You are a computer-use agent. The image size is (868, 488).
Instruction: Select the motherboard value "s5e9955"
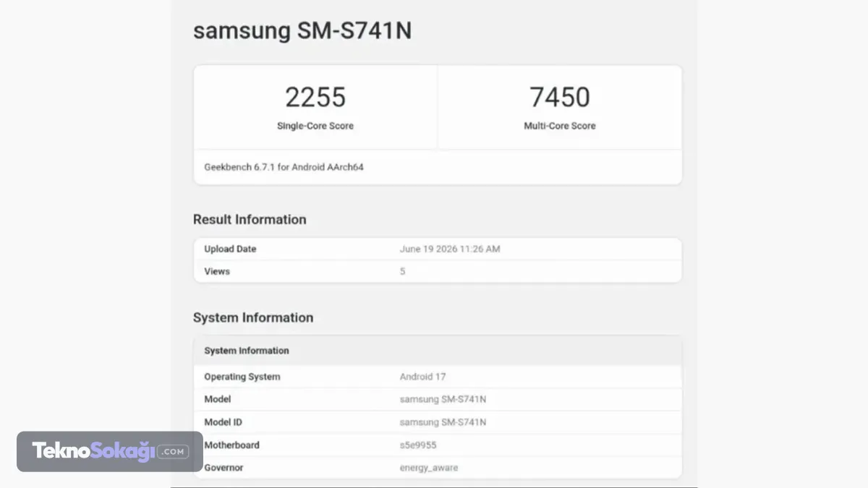(418, 445)
